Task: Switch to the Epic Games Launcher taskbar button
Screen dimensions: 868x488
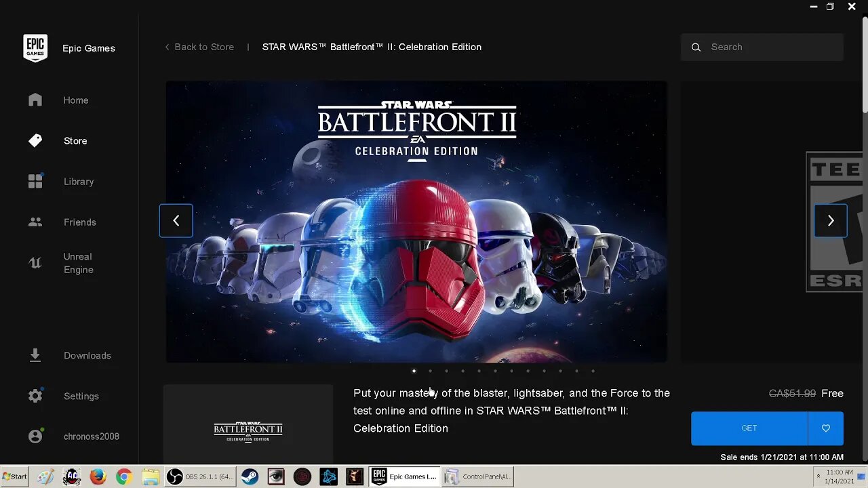Action: point(405,477)
